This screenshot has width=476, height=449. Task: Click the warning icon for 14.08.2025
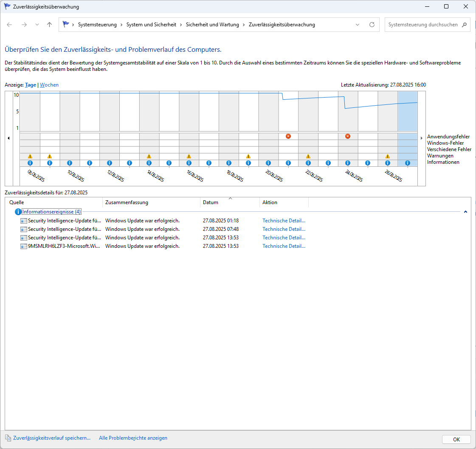click(x=149, y=156)
